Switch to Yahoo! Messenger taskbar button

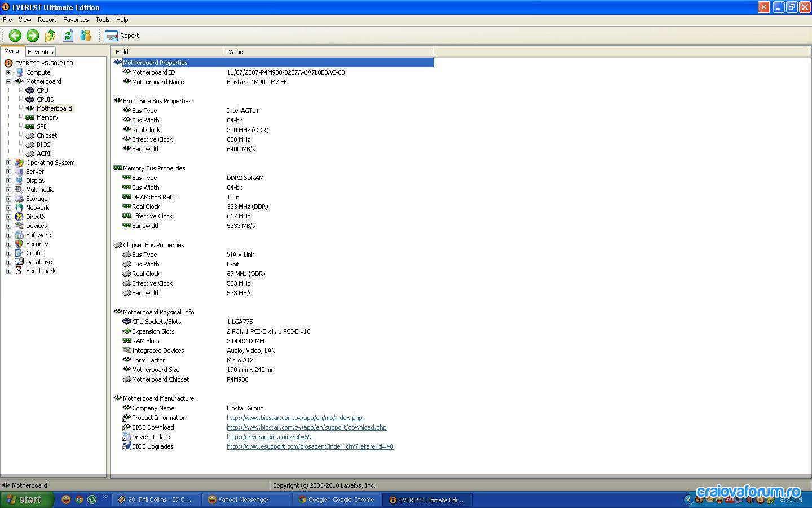tap(247, 500)
